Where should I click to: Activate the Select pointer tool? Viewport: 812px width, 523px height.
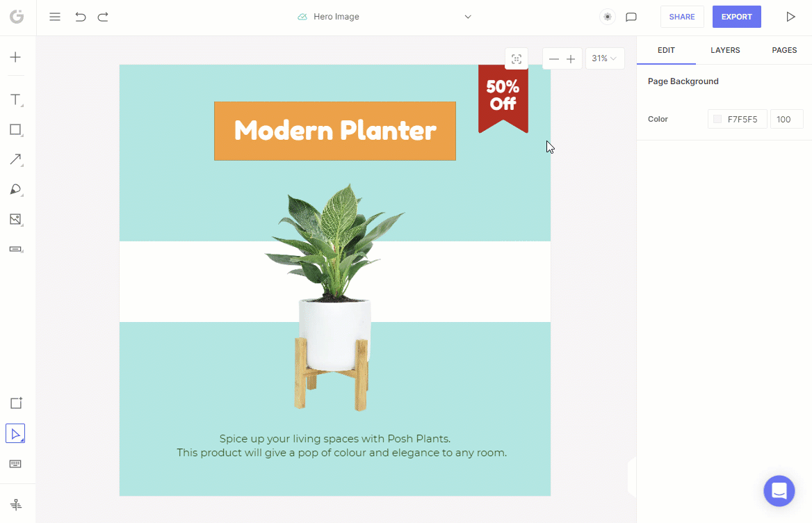pyautogui.click(x=15, y=433)
